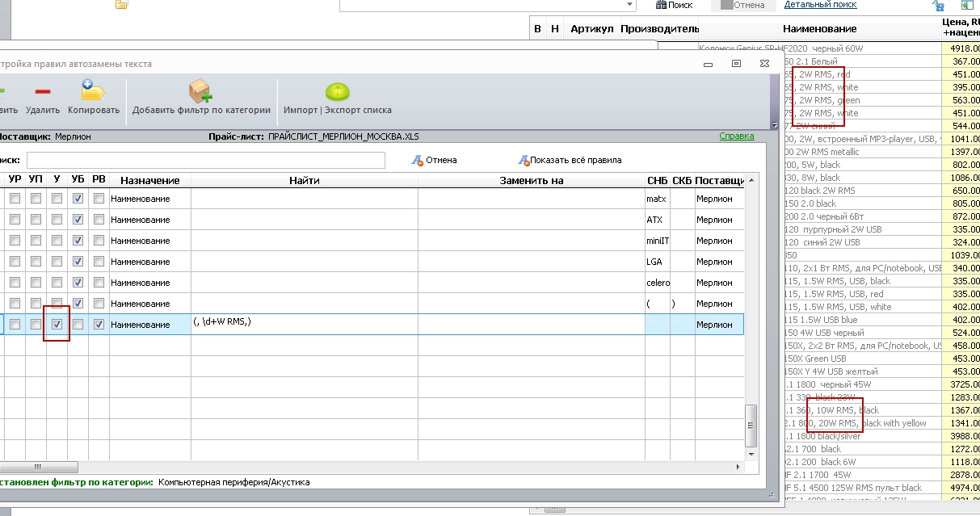Toggle the У checkbox in the LGA row
This screenshot has height=516, width=980.
[x=57, y=261]
